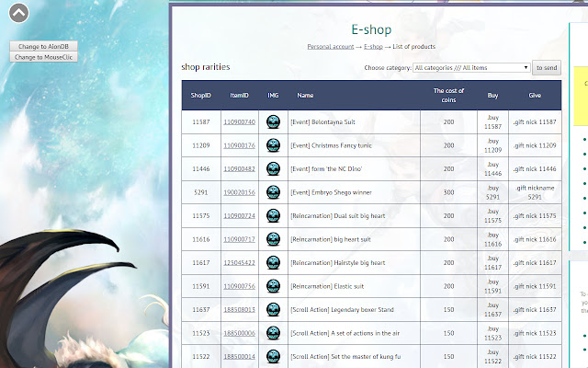
Task: Open the E-shop breadcrumb link
Action: pos(373,47)
